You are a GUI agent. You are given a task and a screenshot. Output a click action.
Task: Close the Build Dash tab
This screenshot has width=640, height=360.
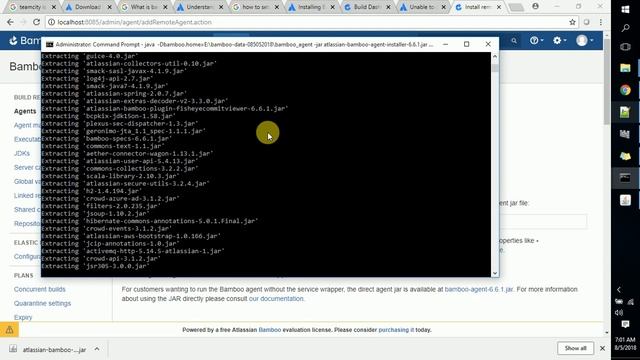tap(388, 7)
